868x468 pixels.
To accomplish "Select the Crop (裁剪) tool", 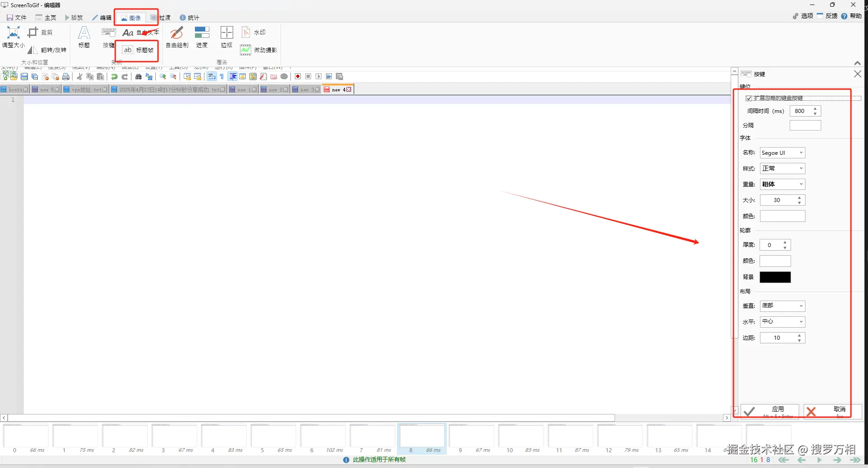I will (x=40, y=32).
